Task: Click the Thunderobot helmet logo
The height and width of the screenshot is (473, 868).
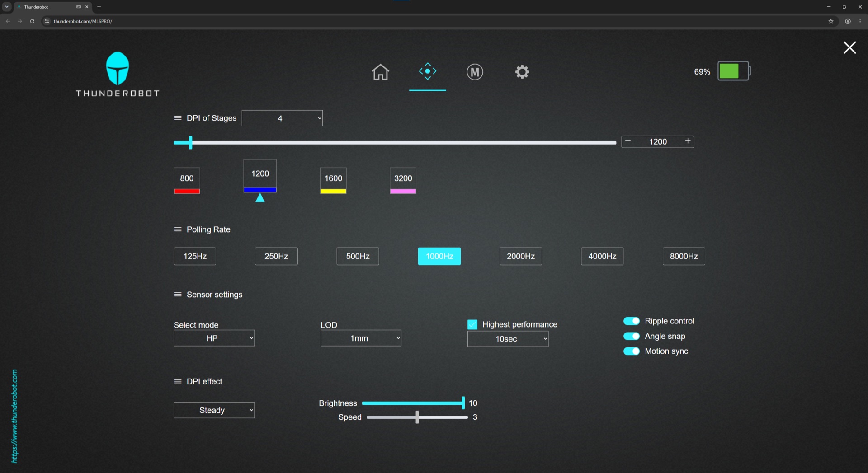Action: pos(118,68)
